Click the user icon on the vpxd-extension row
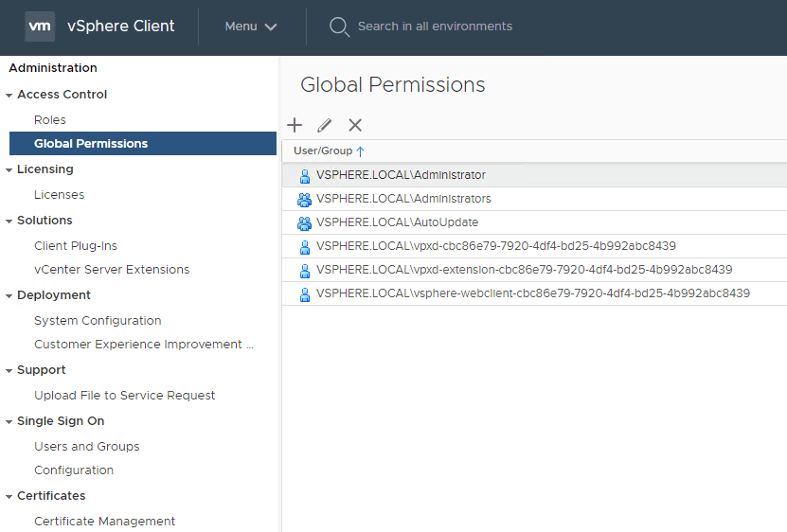 coord(304,271)
